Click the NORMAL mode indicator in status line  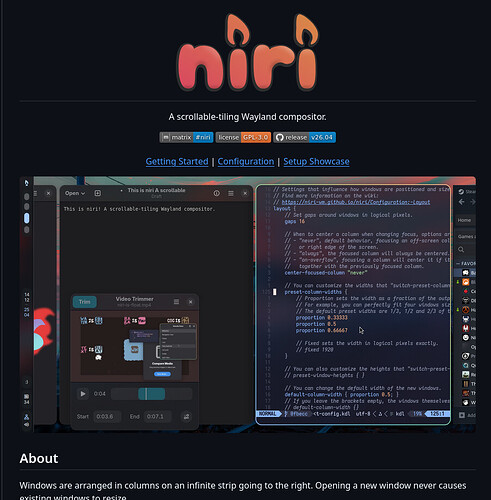[x=268, y=414]
